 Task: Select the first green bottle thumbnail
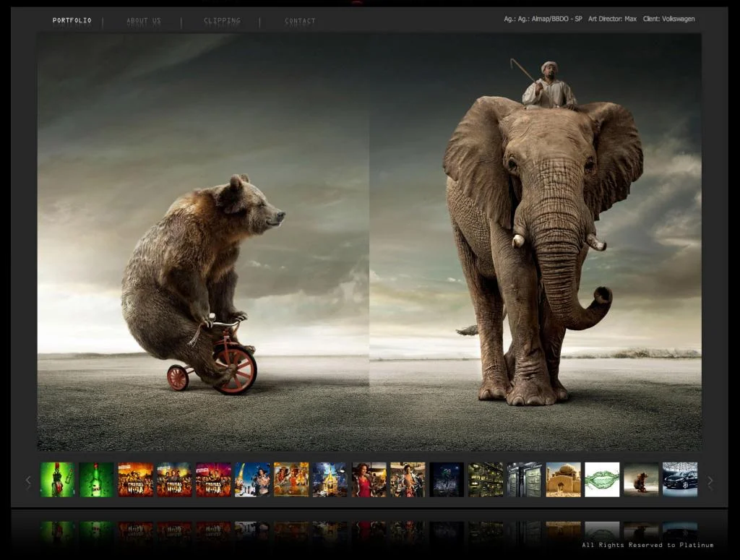pyautogui.click(x=57, y=479)
